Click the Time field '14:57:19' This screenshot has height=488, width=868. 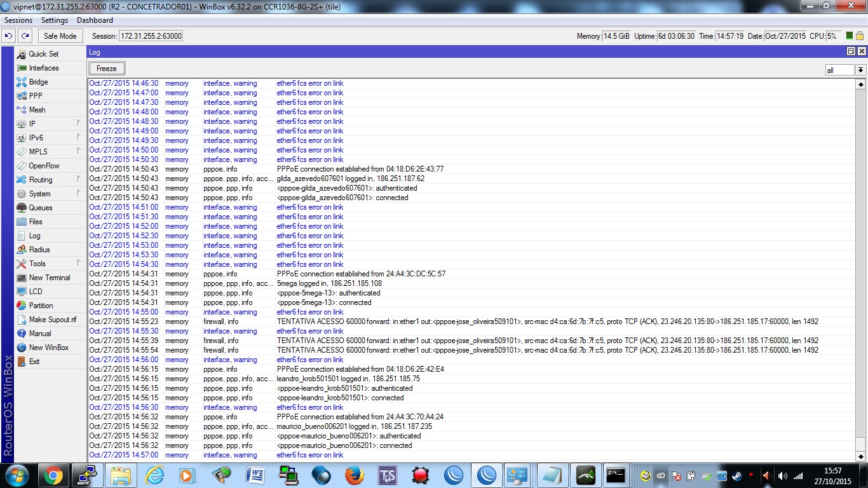pyautogui.click(x=730, y=36)
